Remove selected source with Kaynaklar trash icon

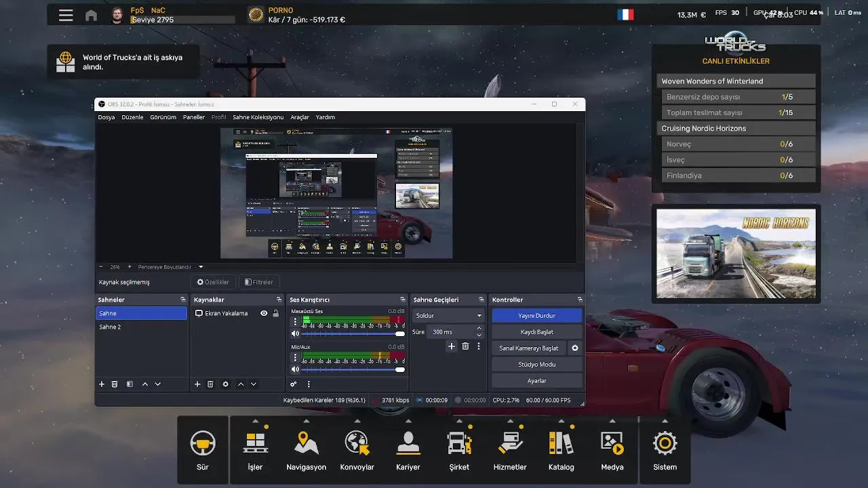tap(210, 384)
